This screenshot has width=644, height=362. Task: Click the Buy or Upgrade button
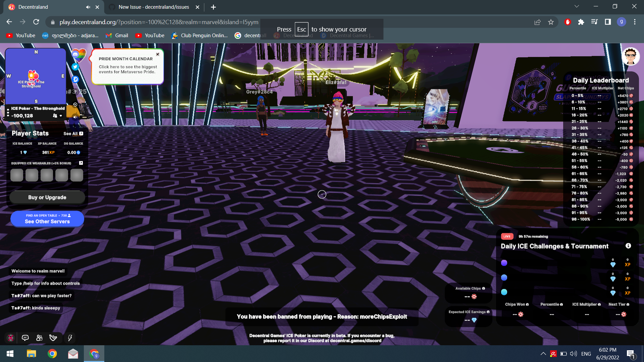pos(47,197)
